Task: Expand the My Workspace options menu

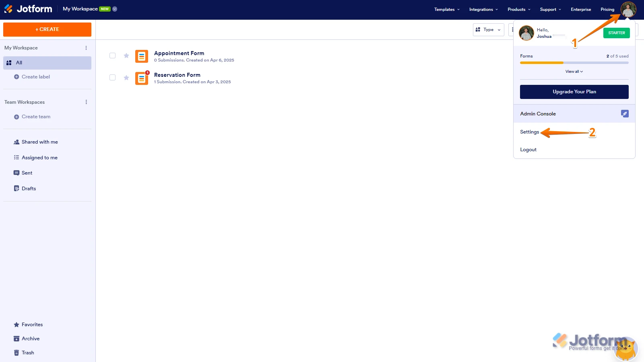Action: pos(86,47)
